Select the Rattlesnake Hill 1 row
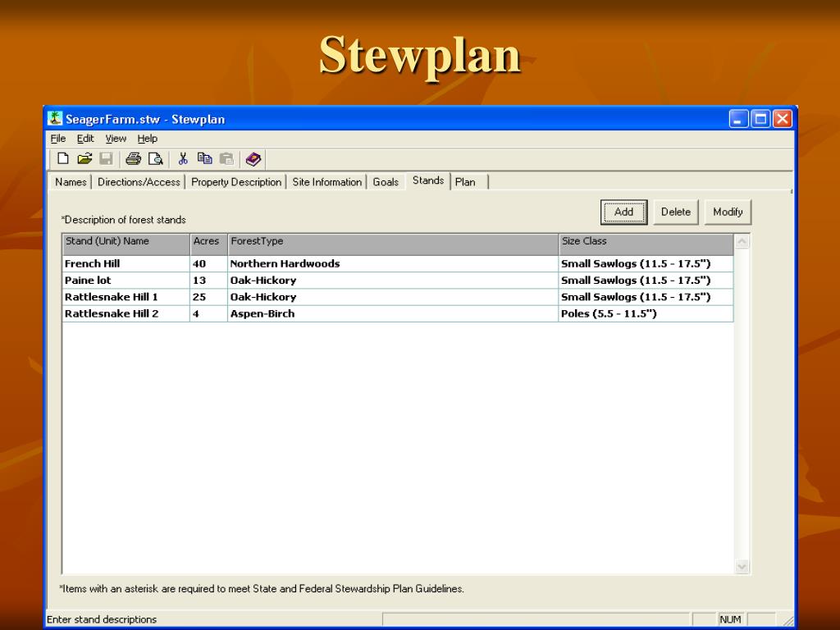Image resolution: width=840 pixels, height=630 pixels. [398, 297]
